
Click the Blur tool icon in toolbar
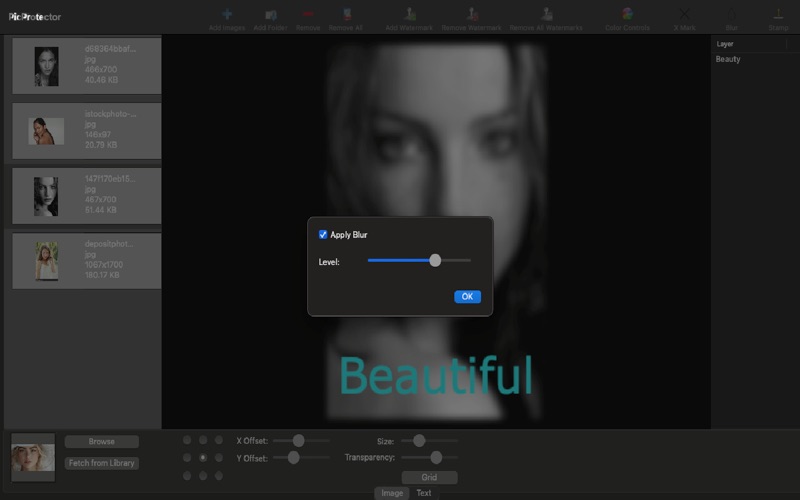coord(731,15)
